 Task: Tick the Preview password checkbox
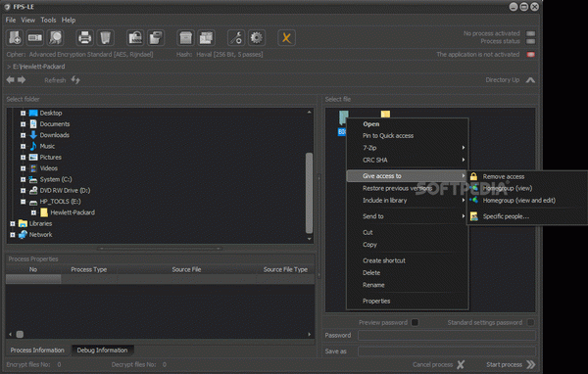(415, 322)
